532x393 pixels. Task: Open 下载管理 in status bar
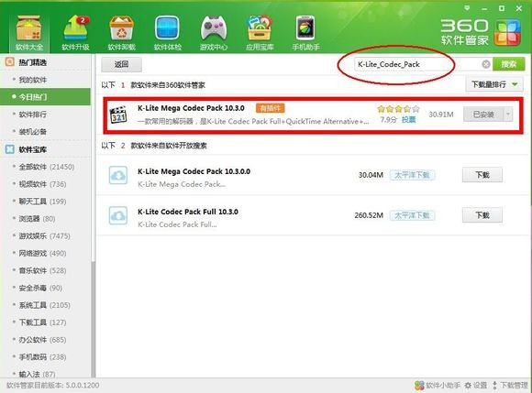tap(511, 385)
